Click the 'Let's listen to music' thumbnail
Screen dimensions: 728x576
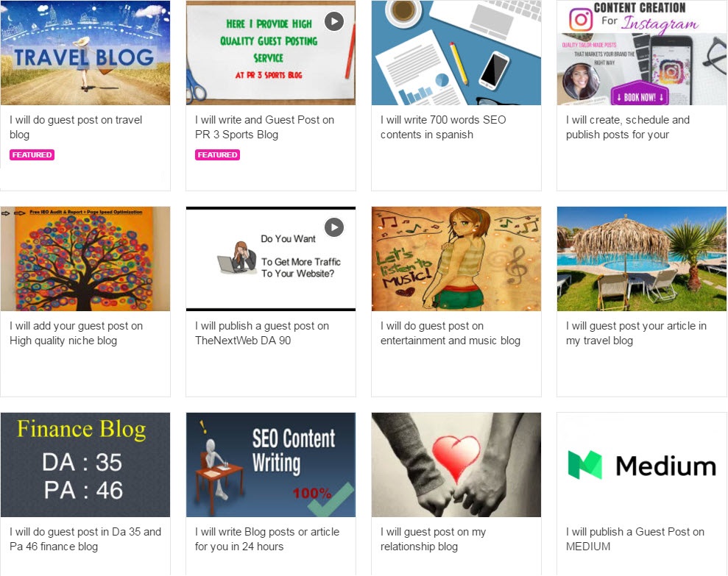456,259
